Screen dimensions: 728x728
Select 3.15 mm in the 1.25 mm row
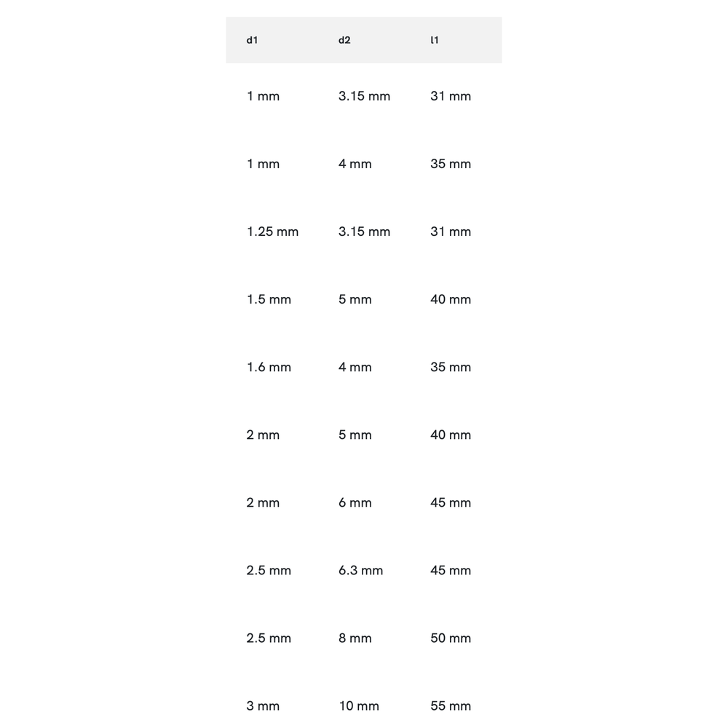[x=364, y=232]
